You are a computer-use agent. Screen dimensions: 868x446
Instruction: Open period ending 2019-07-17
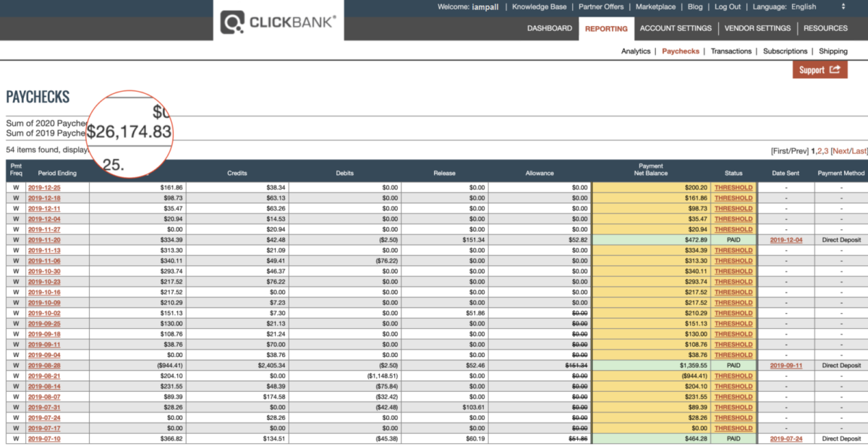(x=44, y=429)
